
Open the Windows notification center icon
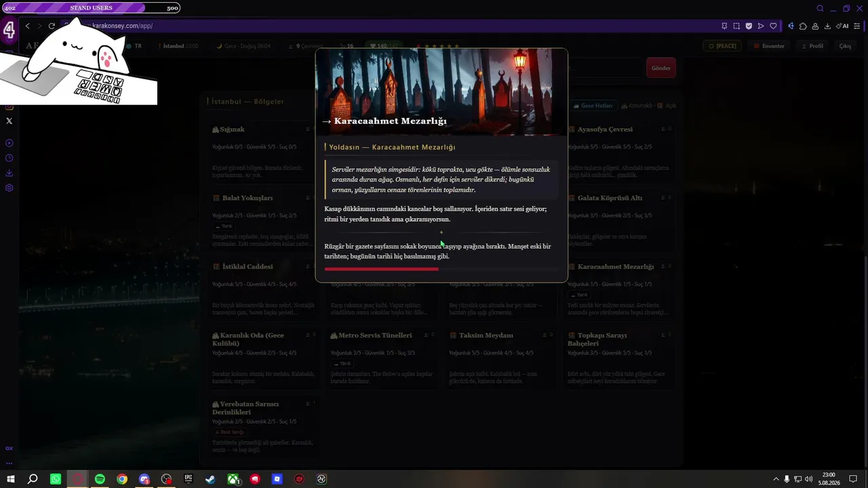point(853,479)
